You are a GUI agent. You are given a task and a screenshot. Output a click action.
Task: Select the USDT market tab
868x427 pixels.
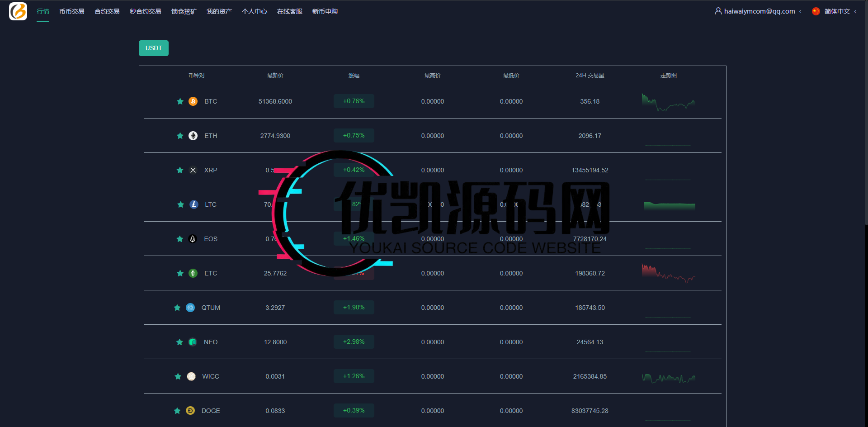click(154, 48)
